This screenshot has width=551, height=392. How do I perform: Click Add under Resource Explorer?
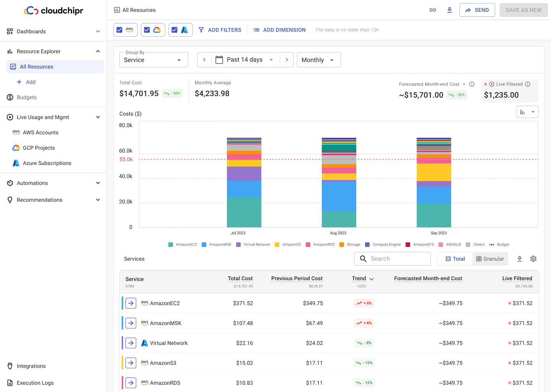(x=26, y=82)
